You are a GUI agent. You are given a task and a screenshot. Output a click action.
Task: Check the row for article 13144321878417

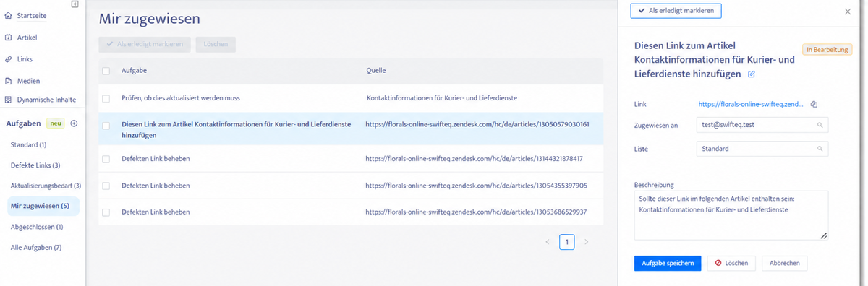point(106,158)
